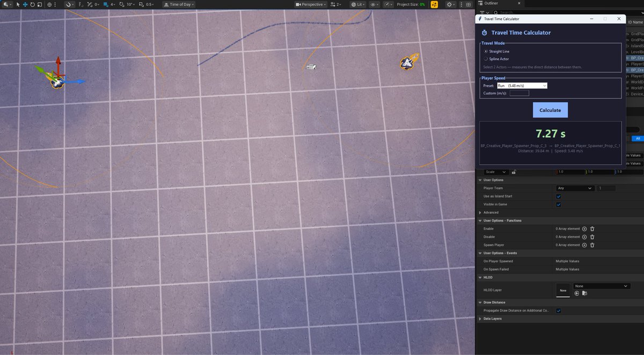Click the yellow launch session icon
The width and height of the screenshot is (644, 355).
(434, 4)
